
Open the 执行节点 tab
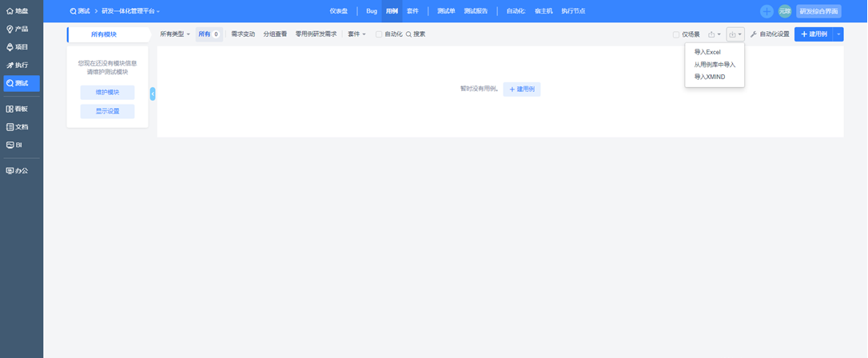tap(573, 11)
